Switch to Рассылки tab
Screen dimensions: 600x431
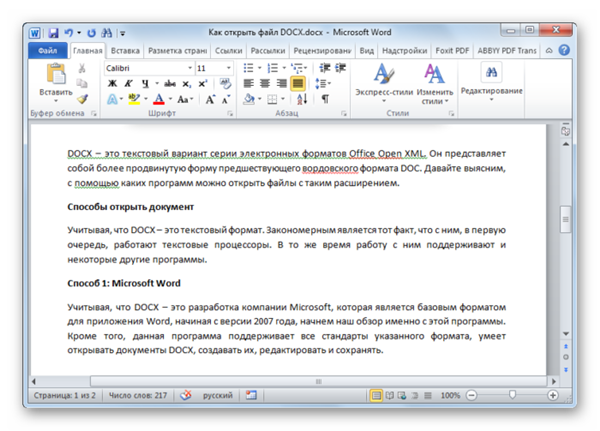(268, 51)
